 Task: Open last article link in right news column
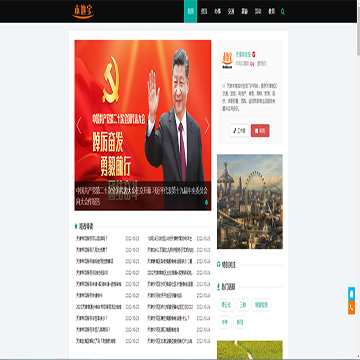(170, 341)
